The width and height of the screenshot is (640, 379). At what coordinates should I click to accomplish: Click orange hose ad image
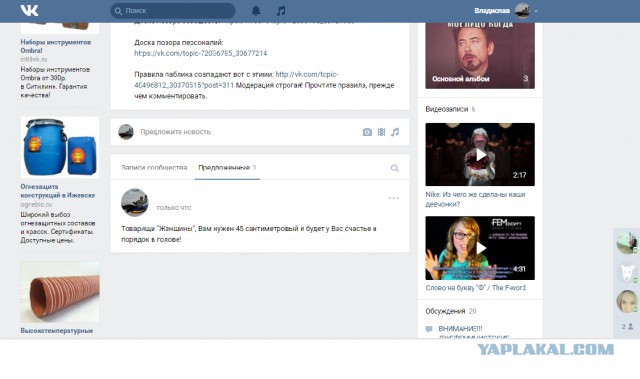(x=60, y=292)
